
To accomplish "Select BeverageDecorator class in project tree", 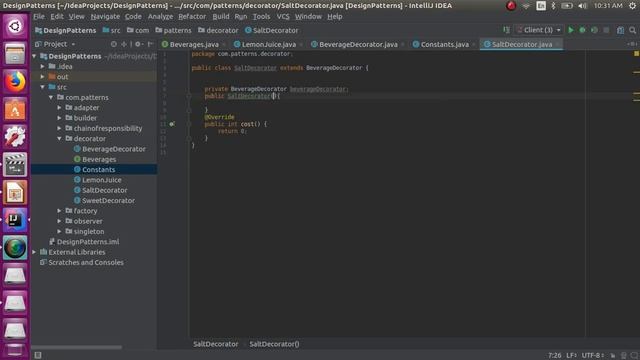I will pos(113,149).
